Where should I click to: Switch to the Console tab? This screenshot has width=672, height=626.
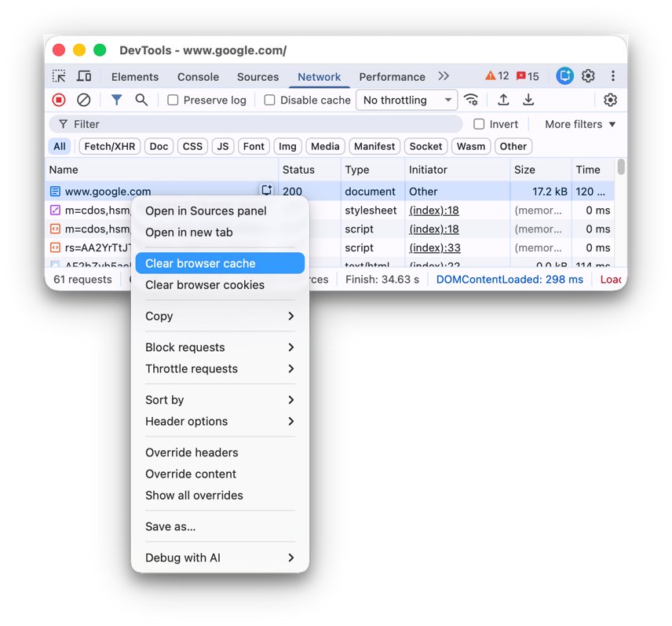pyautogui.click(x=198, y=77)
